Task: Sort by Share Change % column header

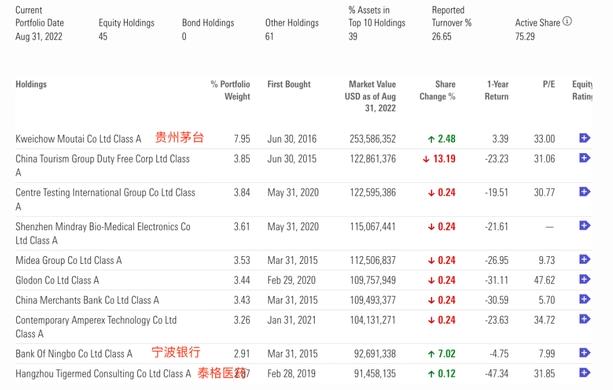Action: coord(437,90)
